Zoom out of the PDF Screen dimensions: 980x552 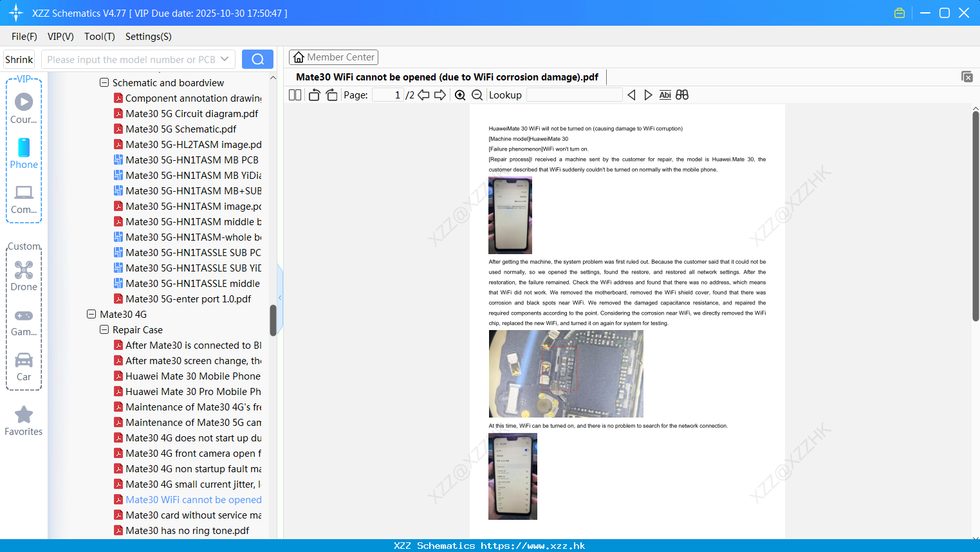477,95
